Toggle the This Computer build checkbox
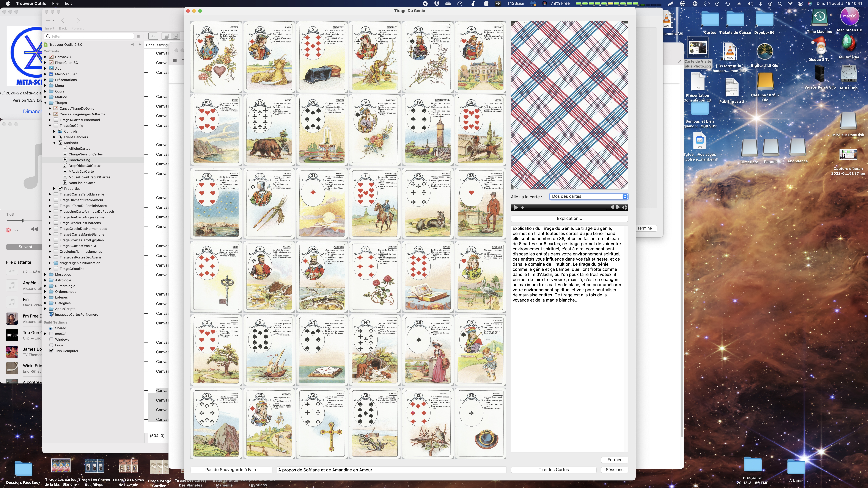Image resolution: width=868 pixels, height=488 pixels. (x=51, y=351)
